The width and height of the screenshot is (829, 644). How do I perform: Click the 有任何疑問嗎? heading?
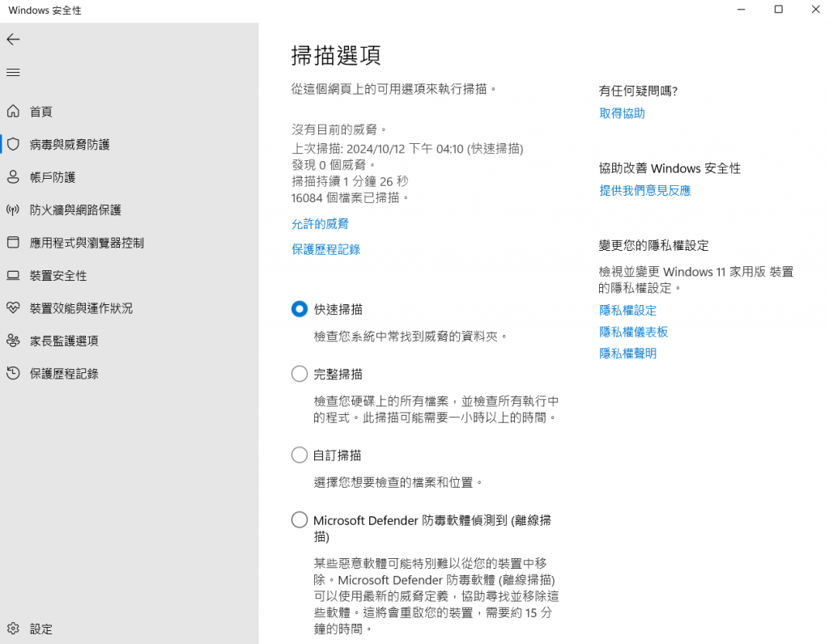click(638, 91)
